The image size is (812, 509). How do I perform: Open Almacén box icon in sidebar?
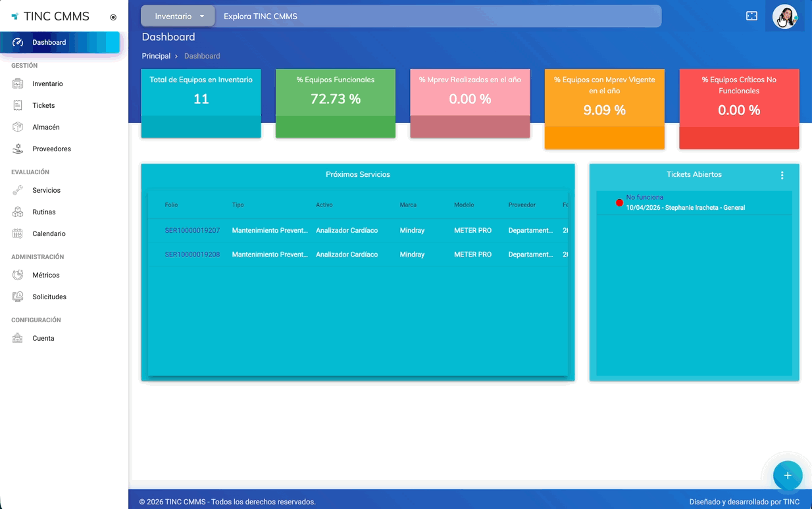pos(18,128)
